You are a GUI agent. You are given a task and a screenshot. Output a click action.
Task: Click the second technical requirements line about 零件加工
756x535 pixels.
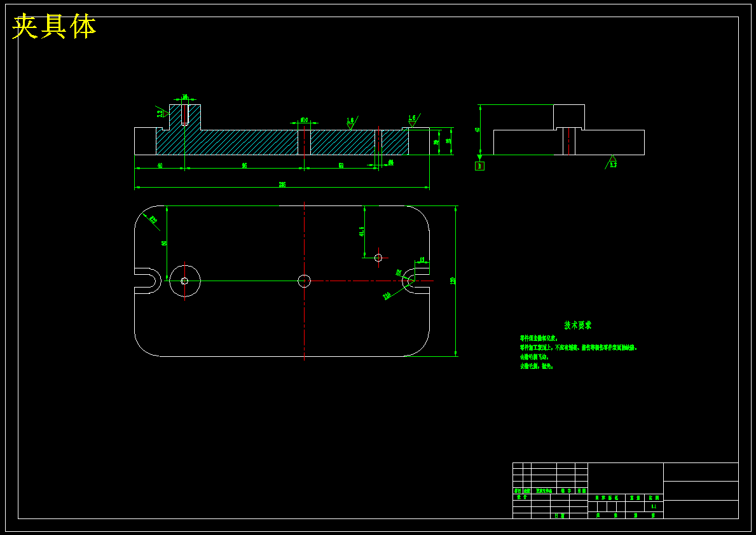(x=578, y=347)
